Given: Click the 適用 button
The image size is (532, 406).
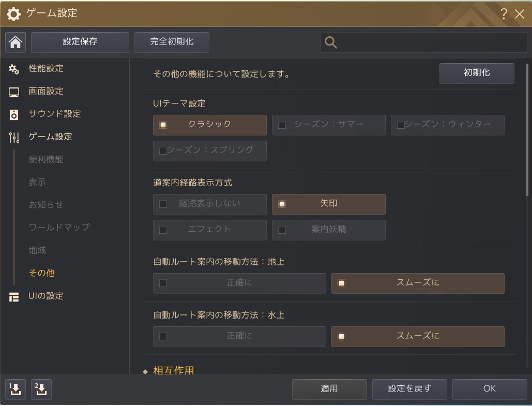Looking at the screenshot, I should (x=329, y=389).
